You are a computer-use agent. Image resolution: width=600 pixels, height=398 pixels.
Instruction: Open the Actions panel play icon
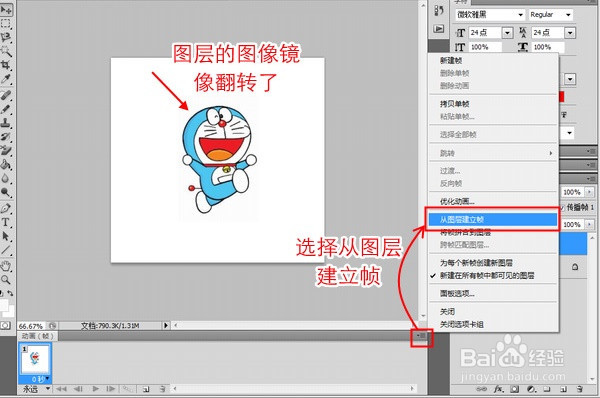439,29
